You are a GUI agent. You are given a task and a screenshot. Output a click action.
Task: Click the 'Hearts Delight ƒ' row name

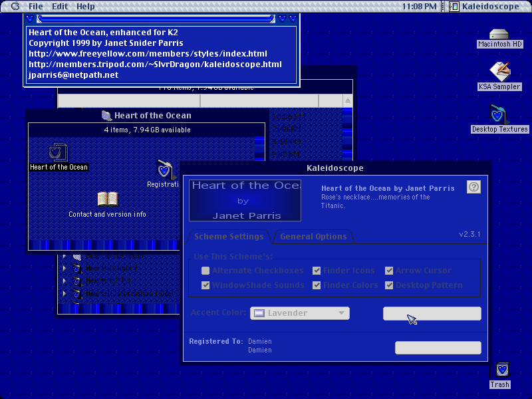[112, 268]
